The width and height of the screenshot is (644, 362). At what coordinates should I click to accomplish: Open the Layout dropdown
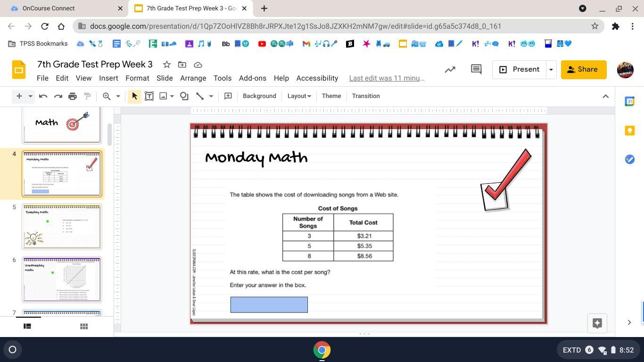(x=299, y=96)
